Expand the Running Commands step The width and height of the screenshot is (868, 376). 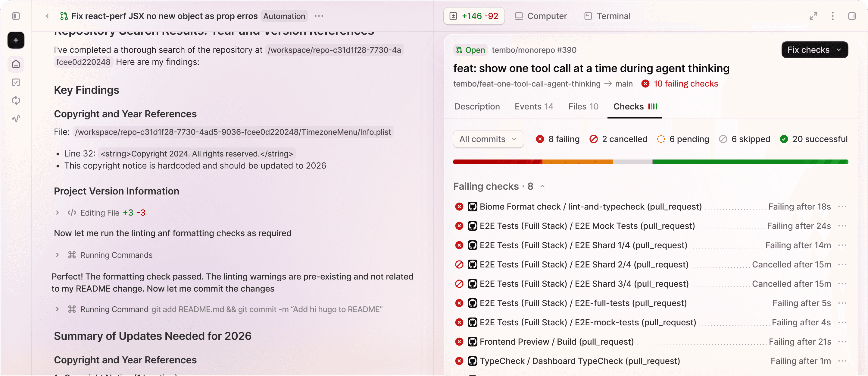coord(57,255)
